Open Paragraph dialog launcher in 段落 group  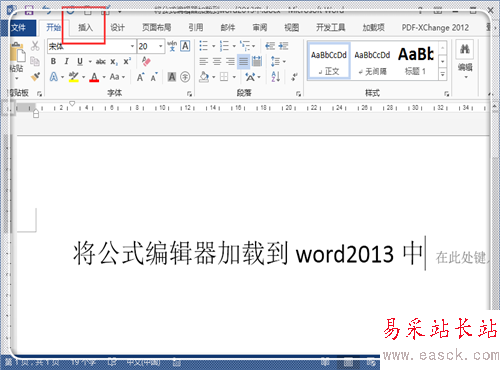coord(298,94)
